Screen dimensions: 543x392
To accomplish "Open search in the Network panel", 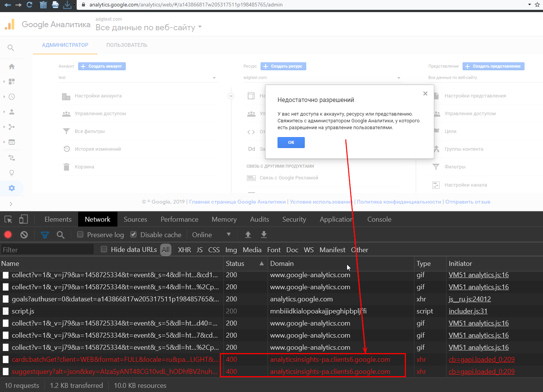I will 60,235.
